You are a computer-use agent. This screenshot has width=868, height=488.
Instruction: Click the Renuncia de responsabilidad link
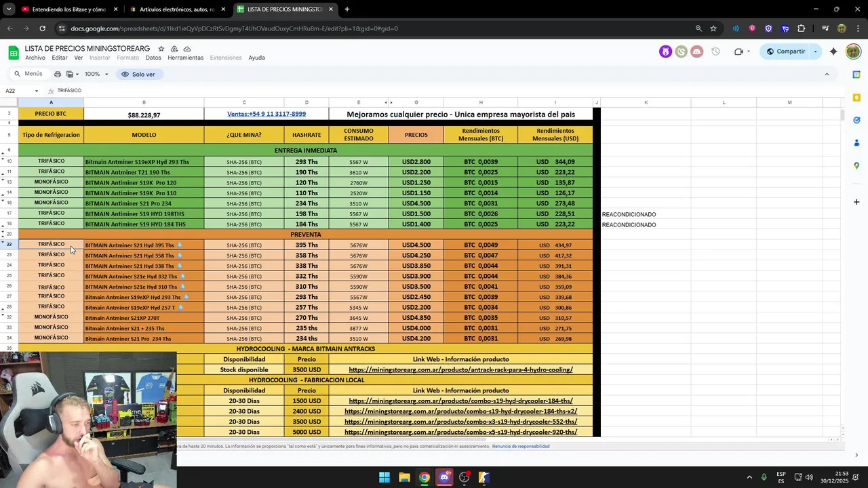(x=521, y=447)
